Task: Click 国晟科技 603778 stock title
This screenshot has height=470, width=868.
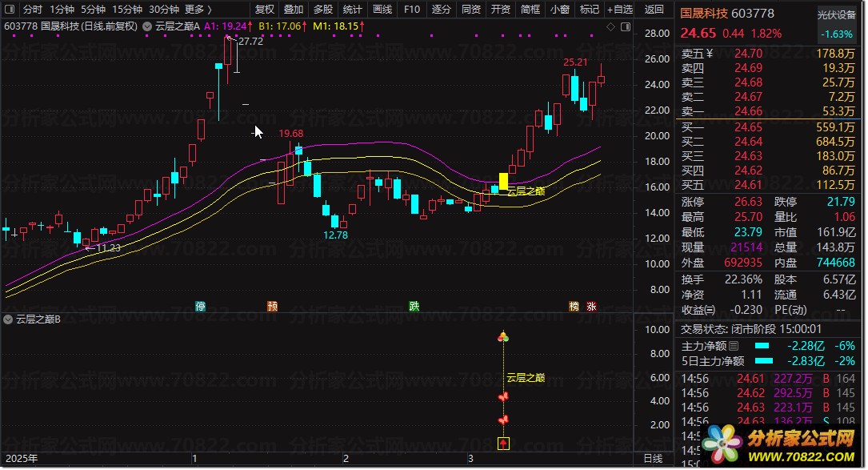Action: click(x=727, y=14)
